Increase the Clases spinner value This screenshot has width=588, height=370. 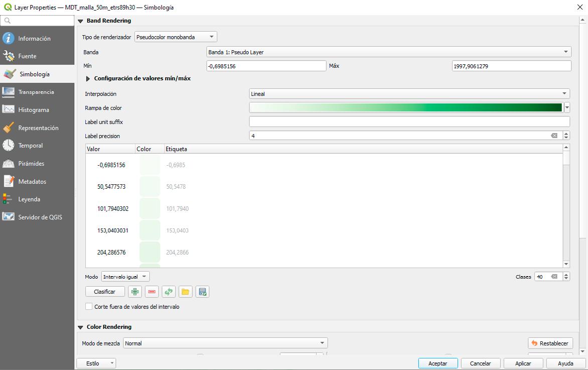[566, 275]
